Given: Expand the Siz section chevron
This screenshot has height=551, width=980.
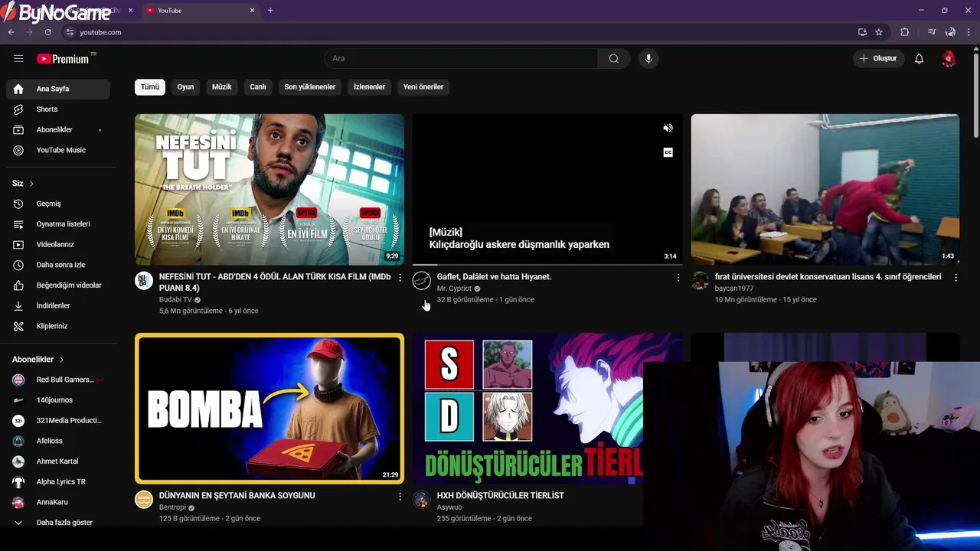Looking at the screenshot, I should pyautogui.click(x=31, y=184).
